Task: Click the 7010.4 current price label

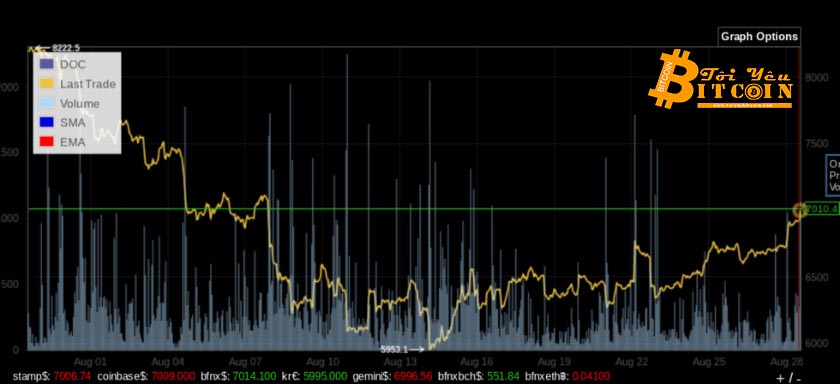Action: coord(821,209)
